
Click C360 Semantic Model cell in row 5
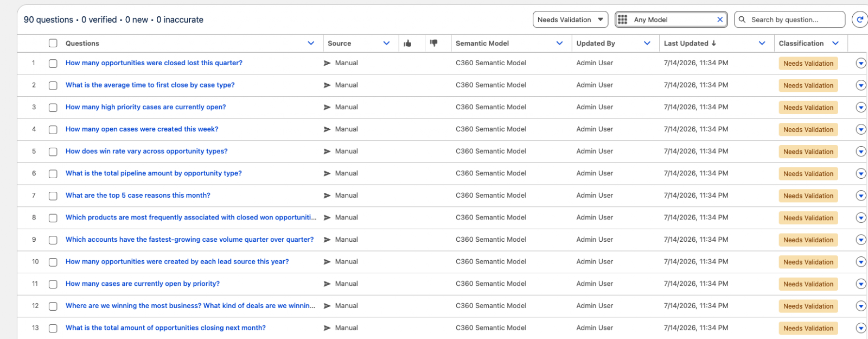pyautogui.click(x=491, y=151)
